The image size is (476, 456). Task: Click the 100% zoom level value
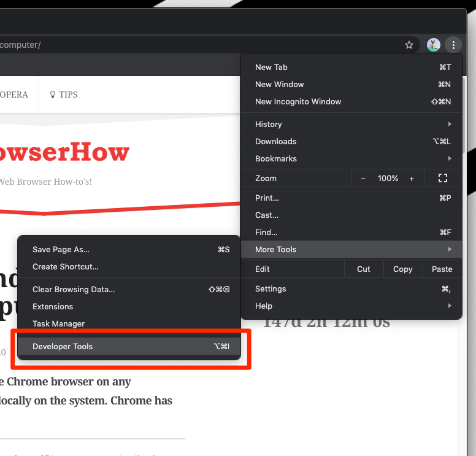pyautogui.click(x=388, y=179)
